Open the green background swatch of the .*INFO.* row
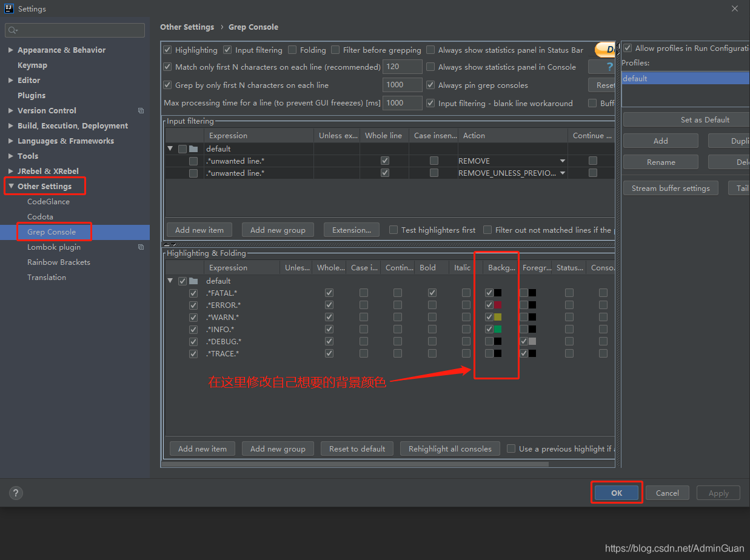750x560 pixels. tap(498, 329)
